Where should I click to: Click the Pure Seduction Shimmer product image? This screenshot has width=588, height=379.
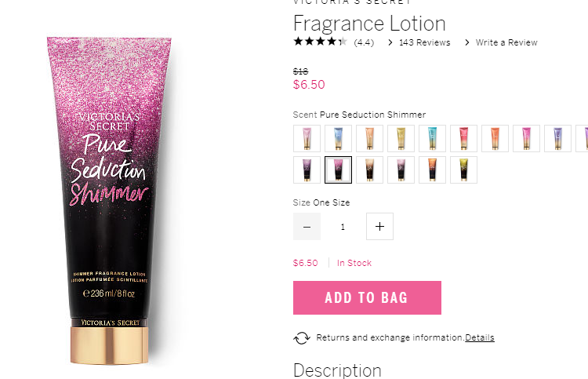pyautogui.click(x=109, y=201)
